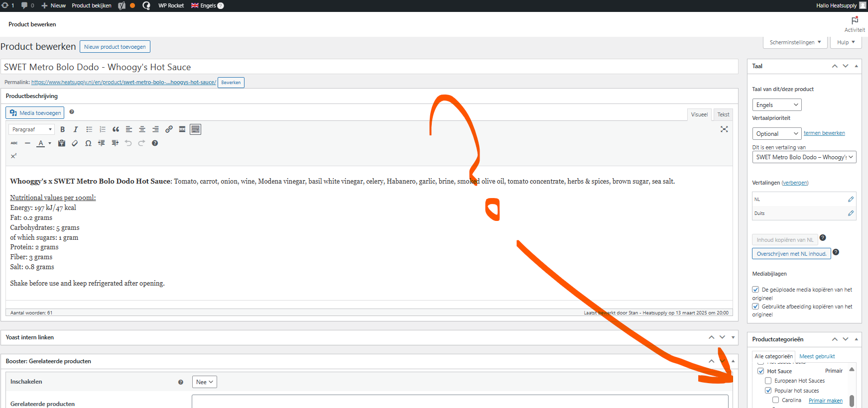This screenshot has height=408, width=868.
Task: Select the Meest gebruikt tab
Action: pos(817,356)
